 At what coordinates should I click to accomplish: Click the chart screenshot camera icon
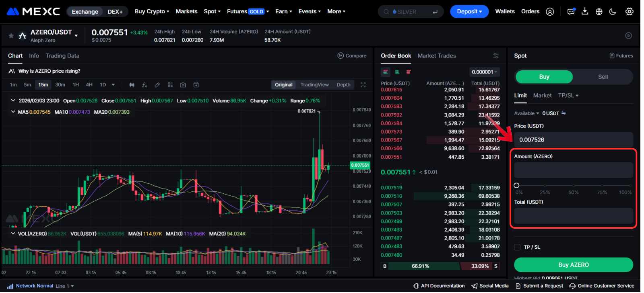(x=183, y=85)
